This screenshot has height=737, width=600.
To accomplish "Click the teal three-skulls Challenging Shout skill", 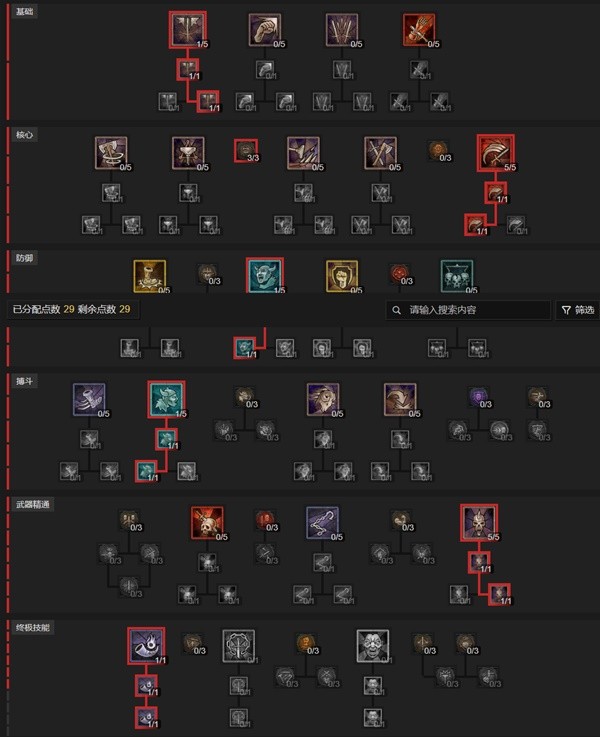I will (x=457, y=276).
